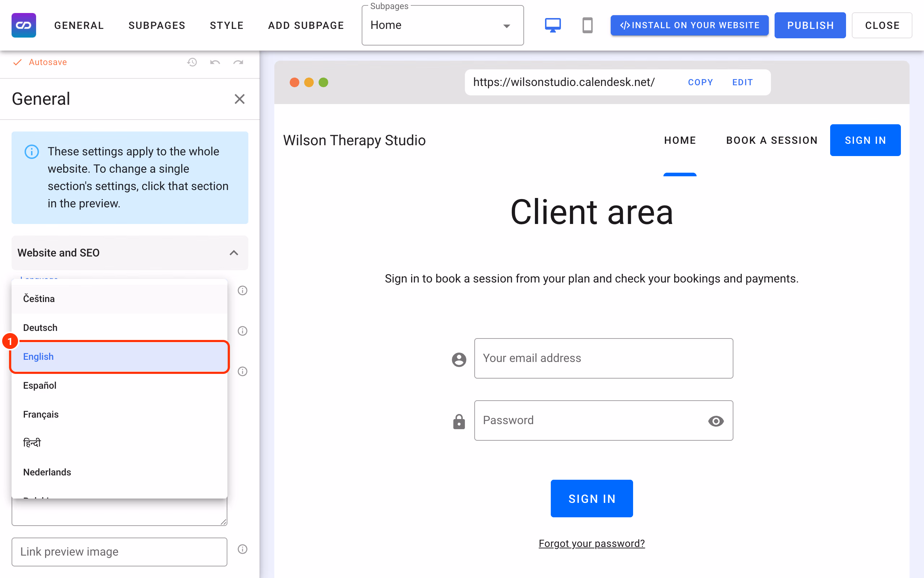This screenshot has height=578, width=924.
Task: Close the General panel
Action: (239, 99)
